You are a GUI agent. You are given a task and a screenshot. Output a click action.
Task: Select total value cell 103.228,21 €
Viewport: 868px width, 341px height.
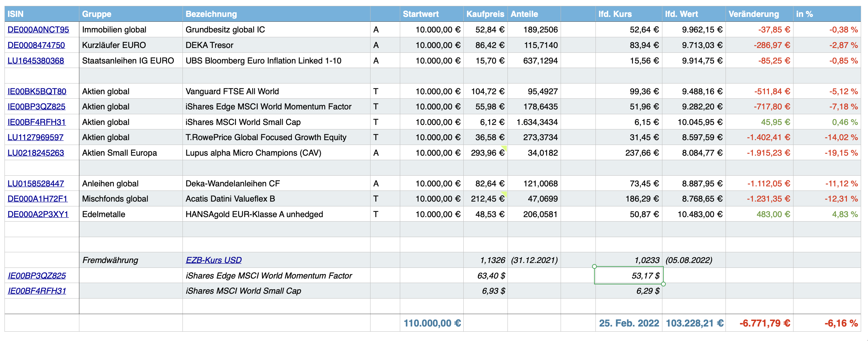point(694,323)
